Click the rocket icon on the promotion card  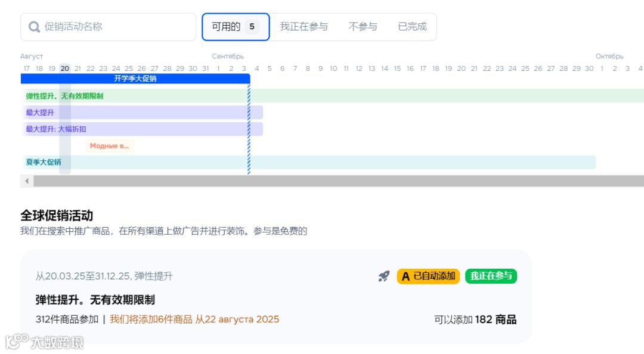click(x=382, y=276)
